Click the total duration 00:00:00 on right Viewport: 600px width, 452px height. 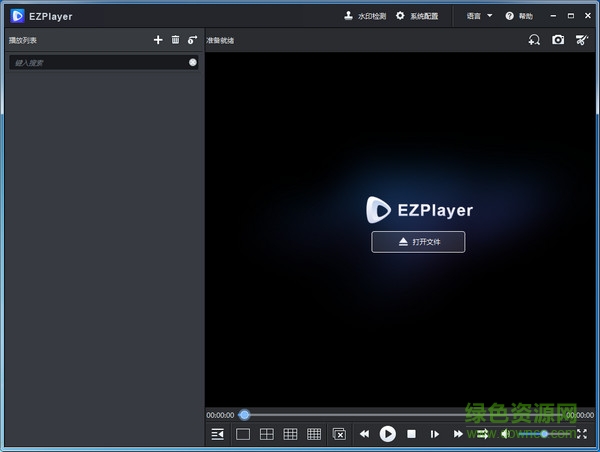[580, 415]
